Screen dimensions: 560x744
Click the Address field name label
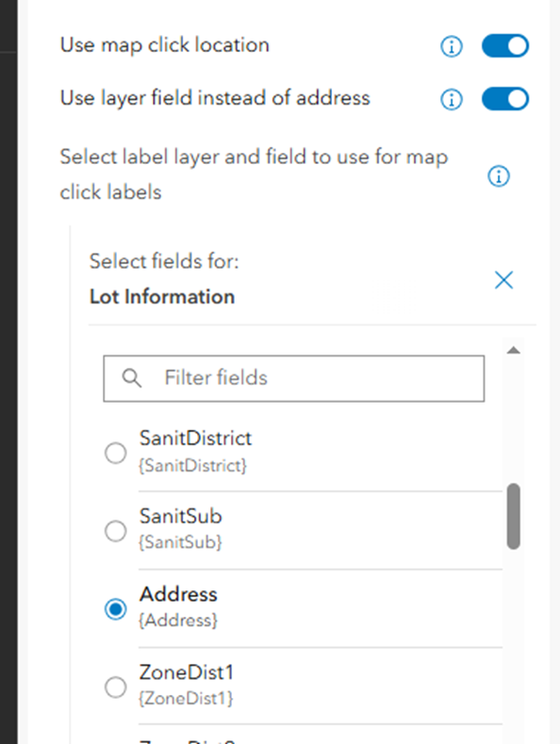pos(178,594)
